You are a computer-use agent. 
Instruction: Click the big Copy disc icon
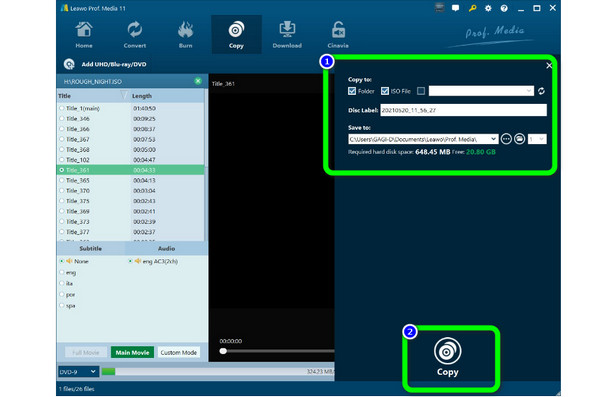[x=447, y=351]
